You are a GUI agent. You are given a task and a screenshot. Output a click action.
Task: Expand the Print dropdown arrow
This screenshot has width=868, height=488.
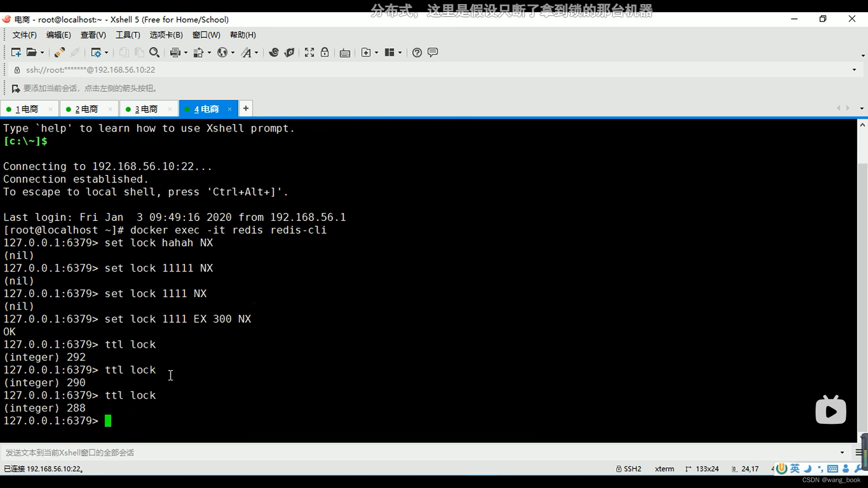click(186, 53)
